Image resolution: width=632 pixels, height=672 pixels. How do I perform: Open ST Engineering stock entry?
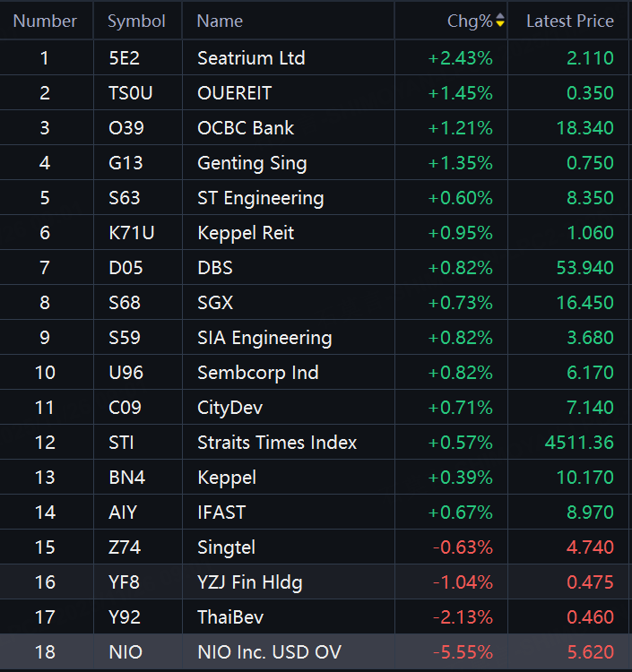pyautogui.click(x=260, y=198)
